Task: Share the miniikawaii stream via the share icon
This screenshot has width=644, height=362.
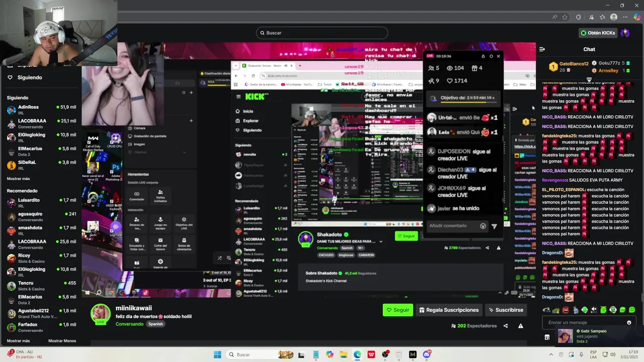Action: tap(506, 326)
